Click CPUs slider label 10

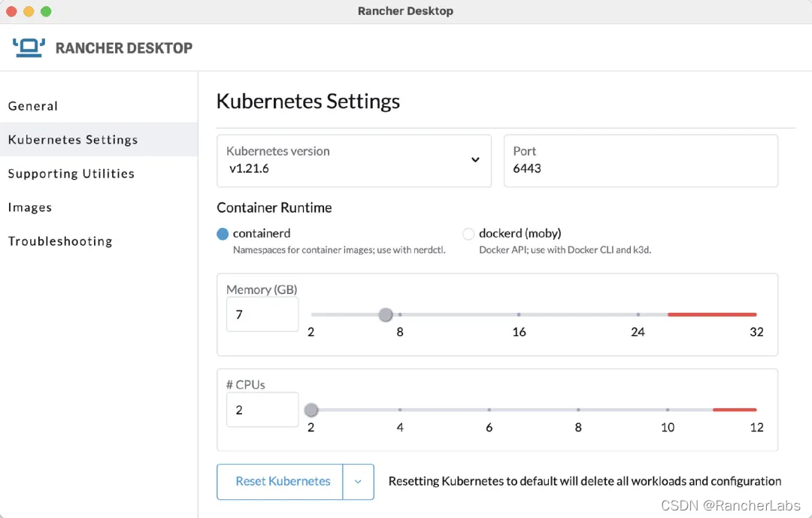coord(668,427)
